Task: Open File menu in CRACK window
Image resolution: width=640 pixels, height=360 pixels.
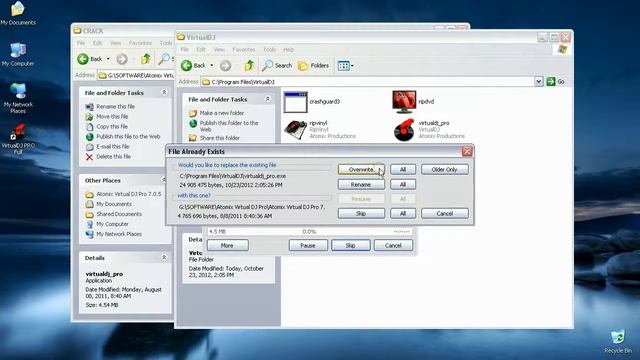Action: coord(81,43)
